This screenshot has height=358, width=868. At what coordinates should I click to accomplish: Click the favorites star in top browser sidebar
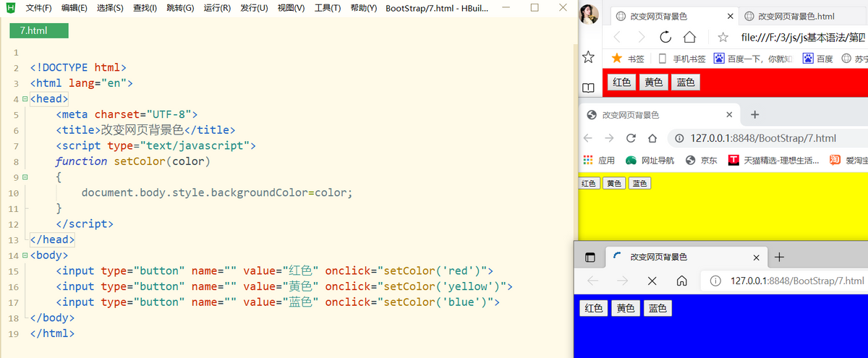pos(589,56)
